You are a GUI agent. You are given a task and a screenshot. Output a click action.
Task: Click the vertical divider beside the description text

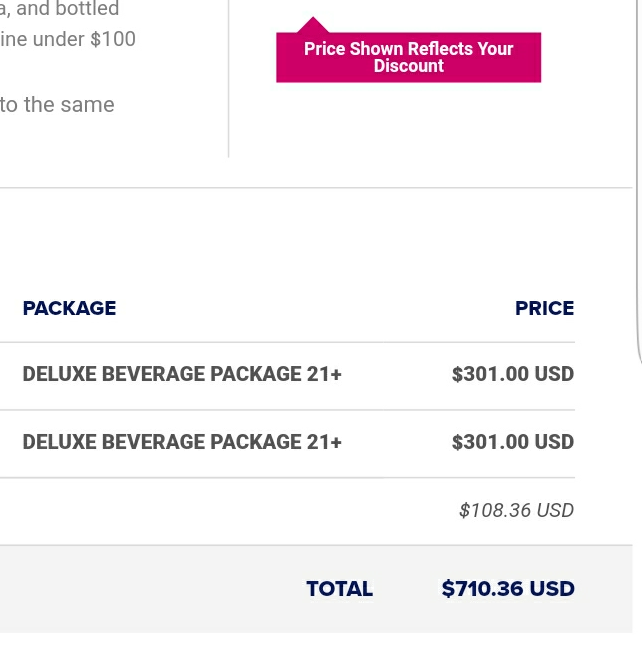click(228, 79)
